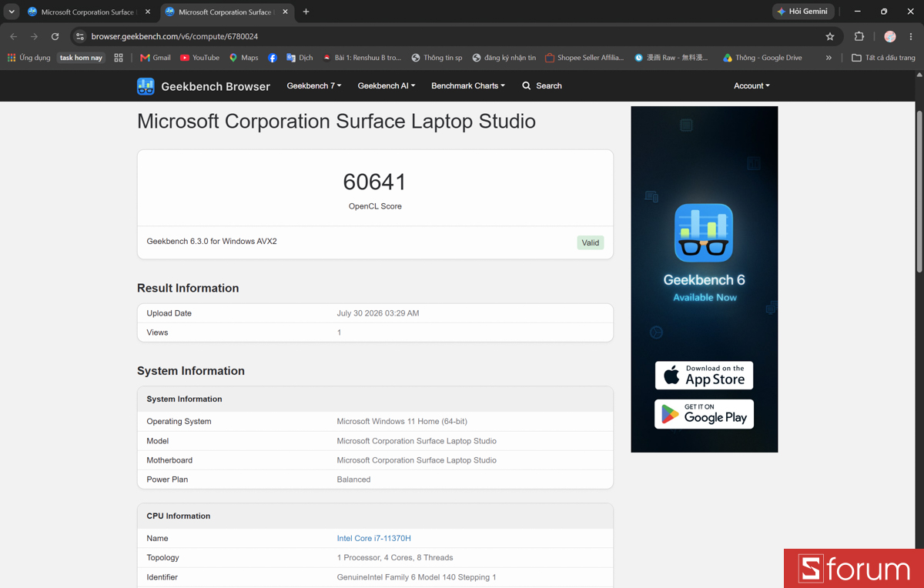The height and width of the screenshot is (588, 924).
Task: Switch to the first Microsoft Corporation Surface tab
Action: [89, 12]
